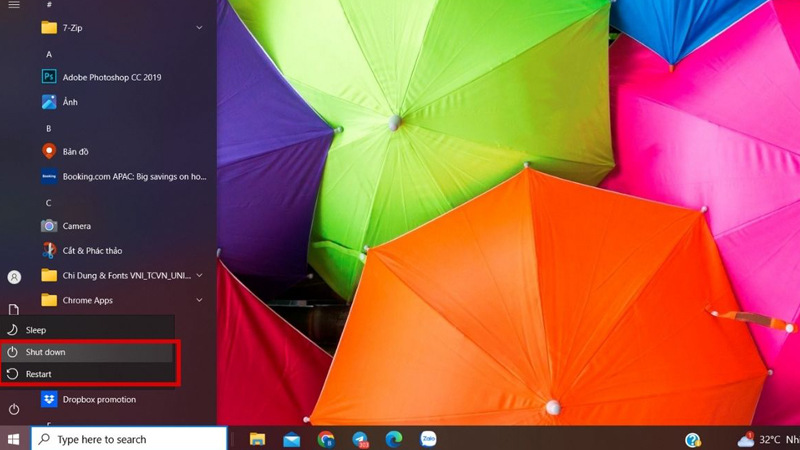The height and width of the screenshot is (450, 800).
Task: Click the Windows Start button
Action: tap(14, 439)
